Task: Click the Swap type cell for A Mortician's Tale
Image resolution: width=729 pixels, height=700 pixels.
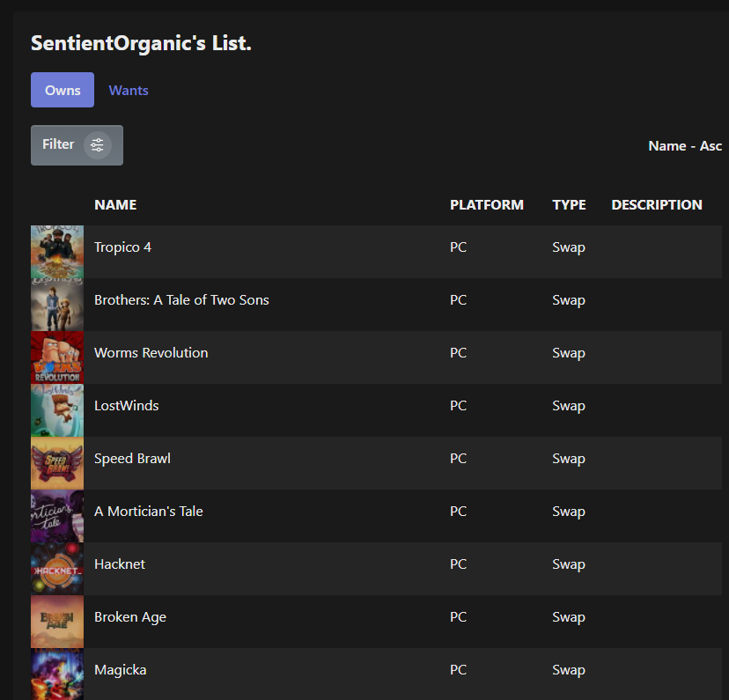Action: tap(569, 512)
